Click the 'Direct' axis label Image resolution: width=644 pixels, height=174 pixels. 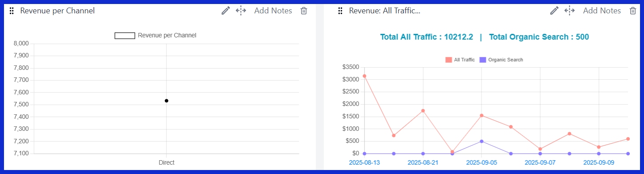[x=167, y=162]
